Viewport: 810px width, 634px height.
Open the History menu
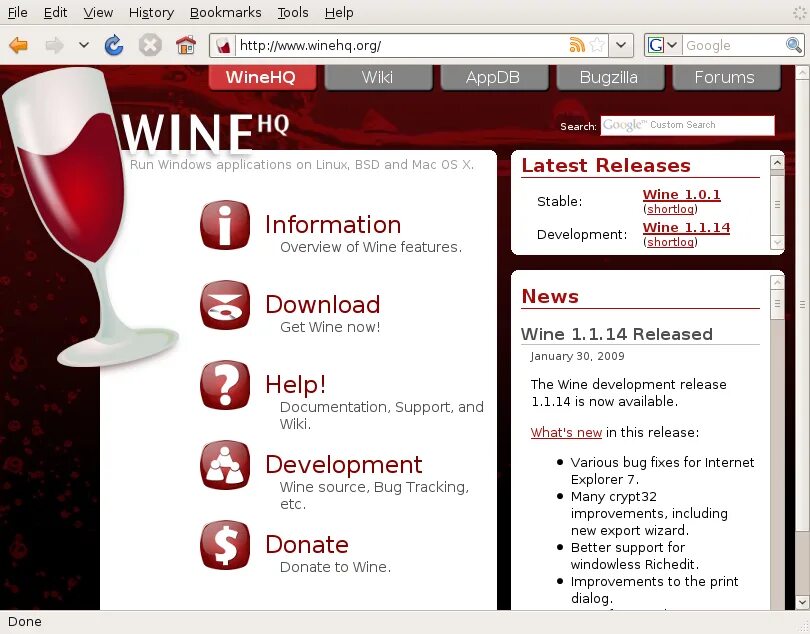coord(150,12)
